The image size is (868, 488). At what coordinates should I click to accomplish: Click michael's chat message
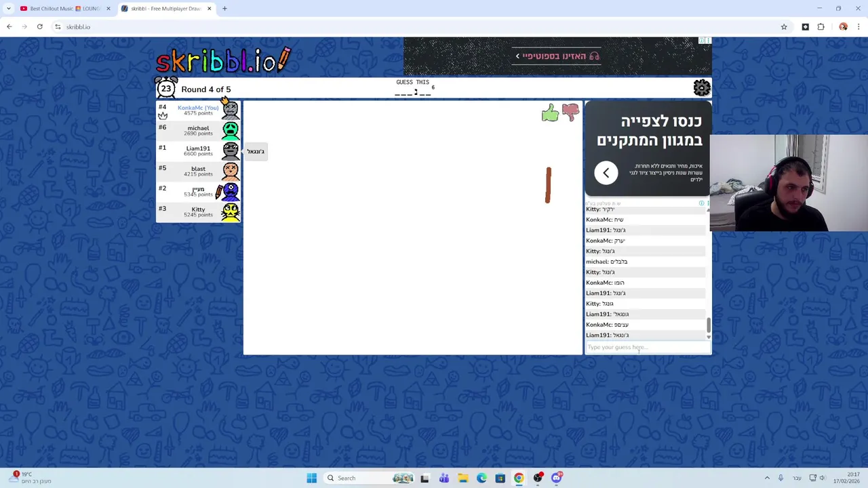click(645, 262)
